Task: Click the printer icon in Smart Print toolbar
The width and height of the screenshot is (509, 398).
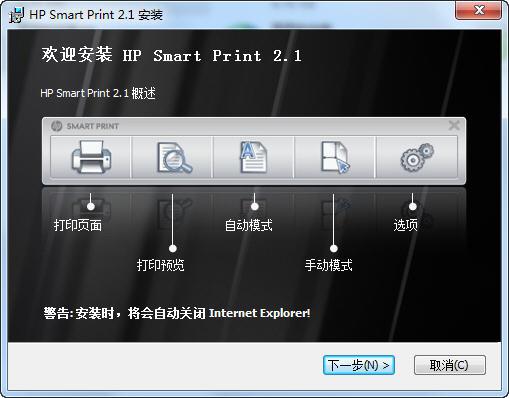Action: pyautogui.click(x=91, y=157)
